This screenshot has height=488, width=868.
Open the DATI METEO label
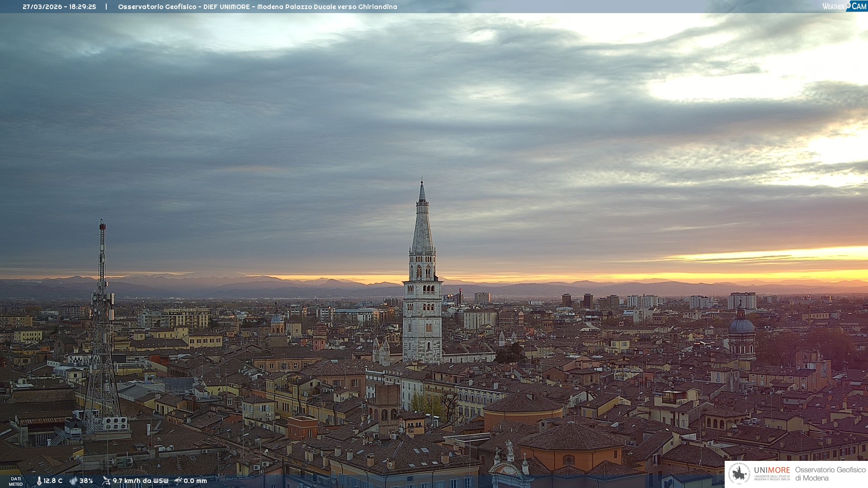[x=16, y=481]
